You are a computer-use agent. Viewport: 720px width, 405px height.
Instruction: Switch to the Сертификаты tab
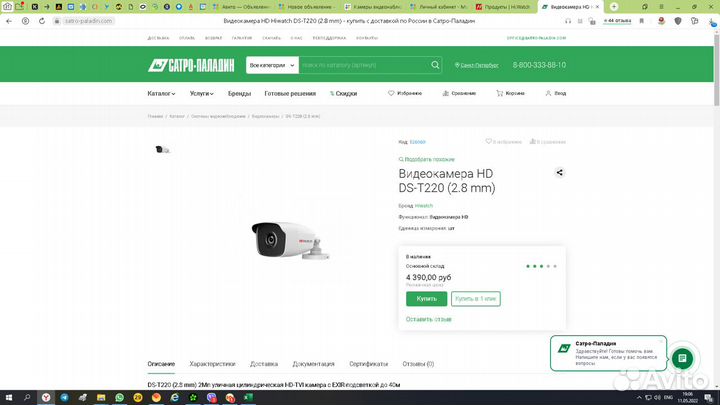(x=369, y=364)
